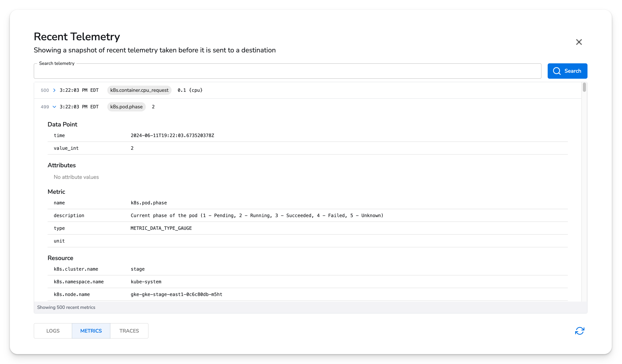Select the METRICS tab
The width and height of the screenshot is (622, 364).
tap(91, 331)
